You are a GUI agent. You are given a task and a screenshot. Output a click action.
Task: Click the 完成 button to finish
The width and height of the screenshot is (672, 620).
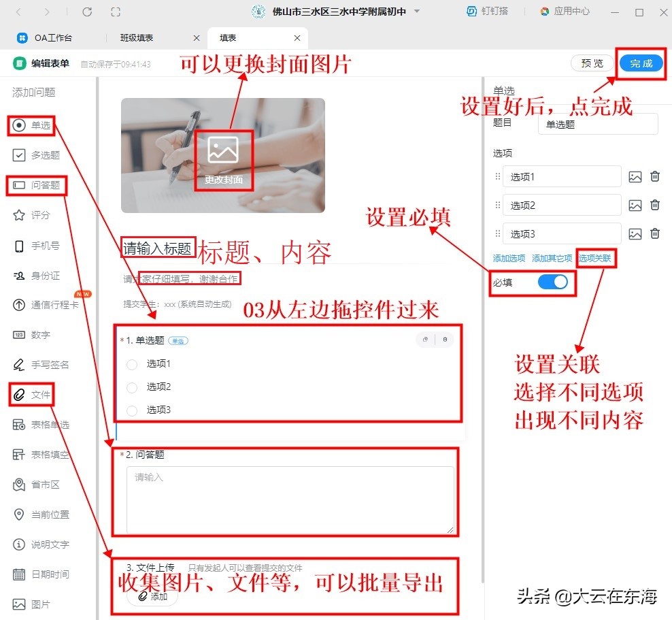[640, 63]
